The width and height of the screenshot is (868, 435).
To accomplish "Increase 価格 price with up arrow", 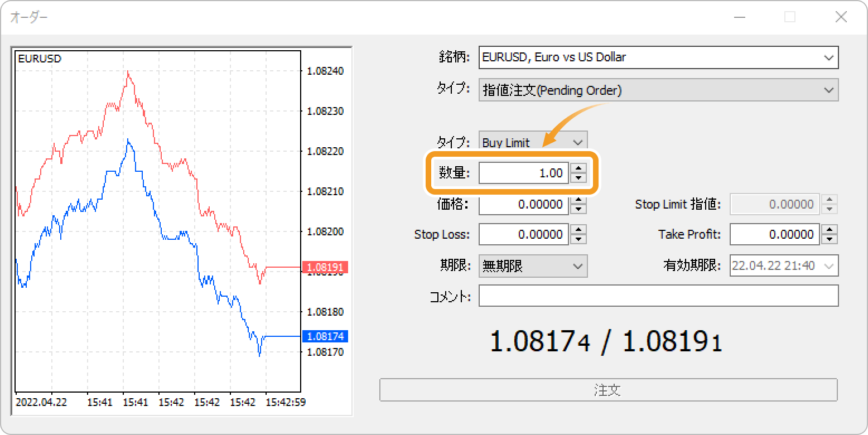I will pyautogui.click(x=579, y=199).
